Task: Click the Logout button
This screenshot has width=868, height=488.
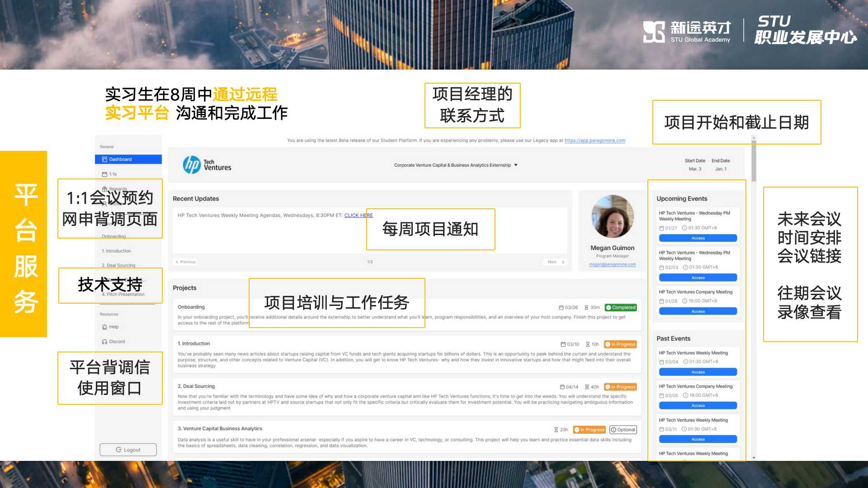Action: tap(128, 450)
